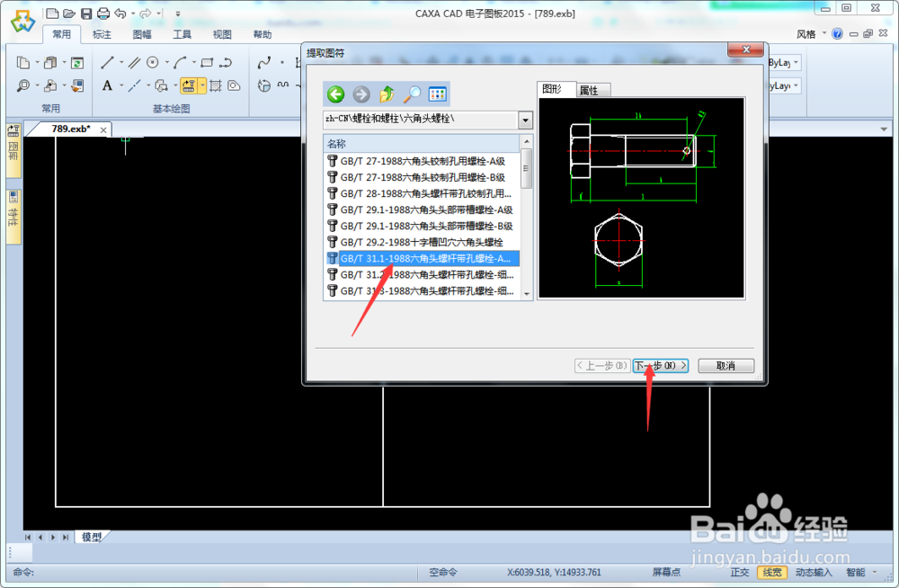The image size is (899, 588).
Task: Click the Print icon
Action: point(103,13)
